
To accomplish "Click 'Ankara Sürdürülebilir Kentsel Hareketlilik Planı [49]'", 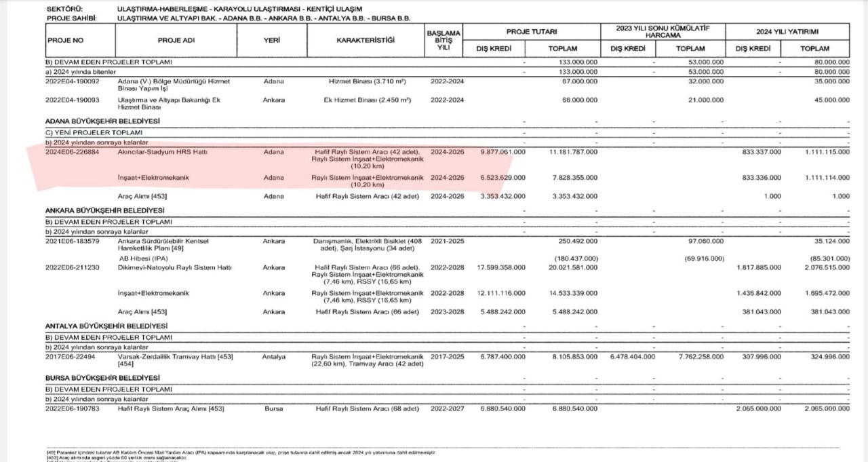I will 164,245.
